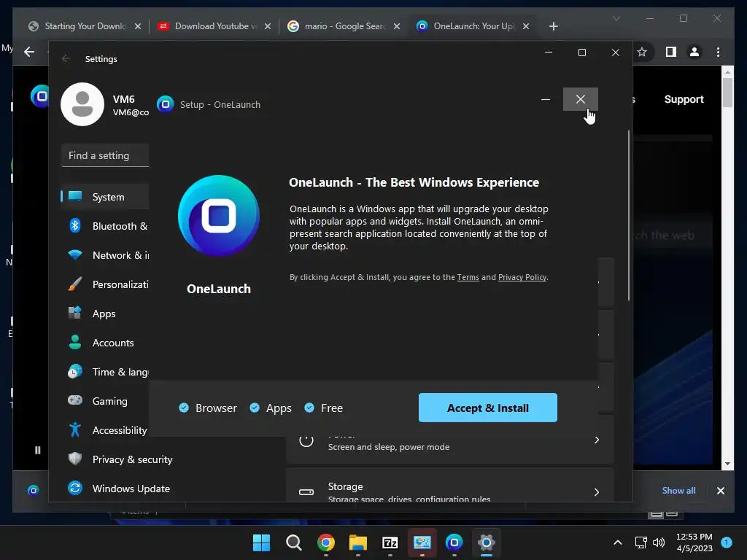Switch to Download Youtube tab
Image resolution: width=747 pixels, height=560 pixels.
(x=214, y=26)
